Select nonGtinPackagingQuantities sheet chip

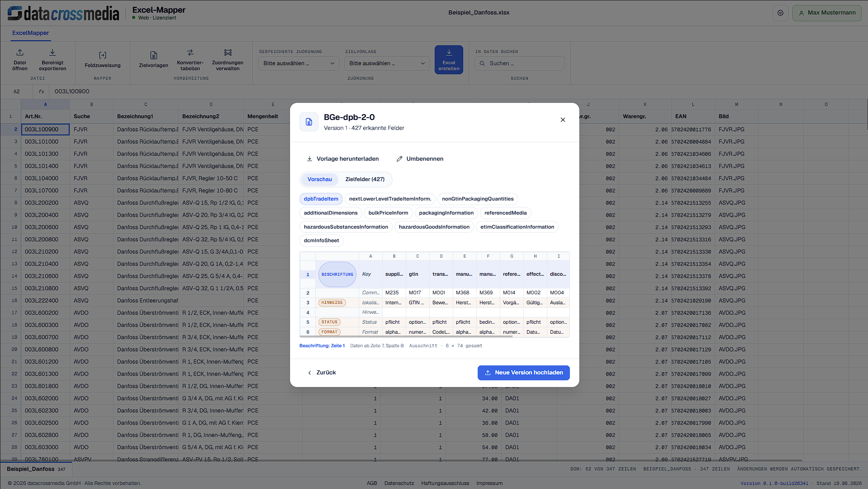478,199
